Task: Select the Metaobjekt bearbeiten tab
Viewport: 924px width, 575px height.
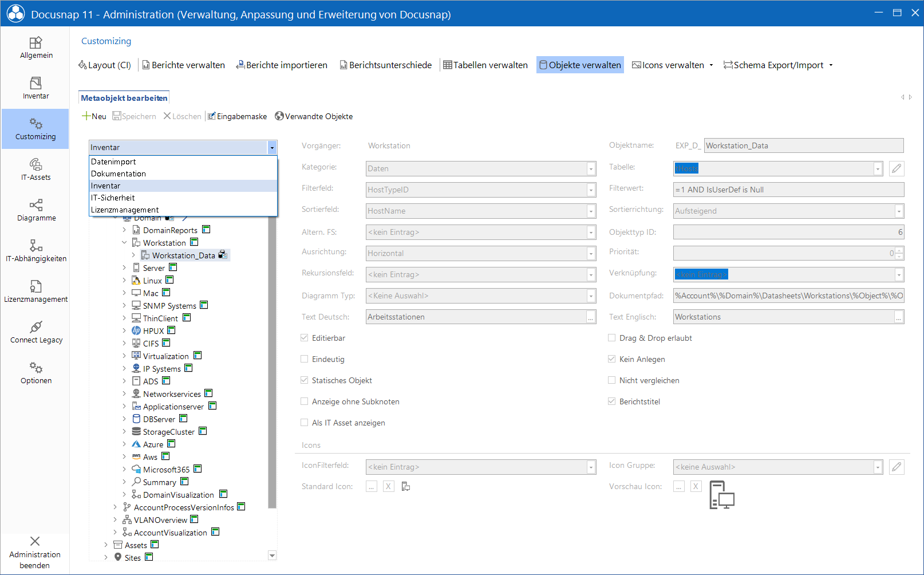Action: [124, 98]
